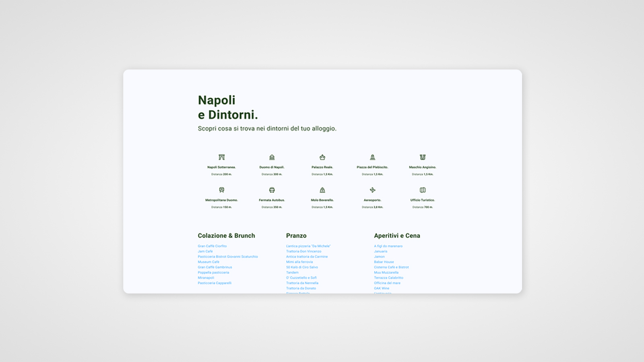The width and height of the screenshot is (644, 362).
Task: Select the Palazzo Reale crown icon
Action: (322, 157)
